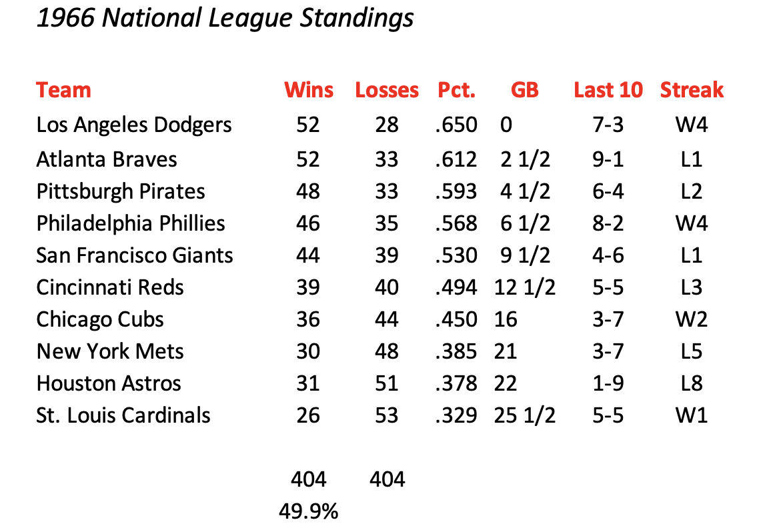Select the Chicago Cubs team name
Viewport: 767px width, 532px height.
[100, 320]
